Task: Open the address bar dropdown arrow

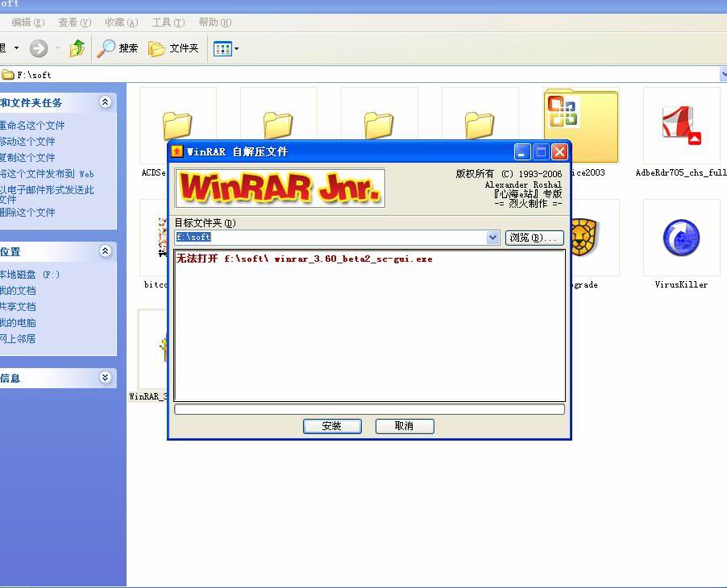Action: [x=724, y=74]
